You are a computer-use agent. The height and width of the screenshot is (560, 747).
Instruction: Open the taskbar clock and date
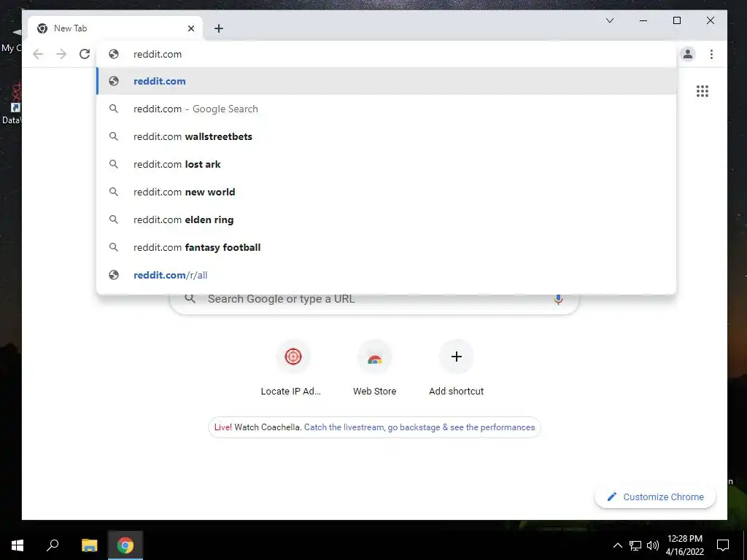(x=684, y=545)
